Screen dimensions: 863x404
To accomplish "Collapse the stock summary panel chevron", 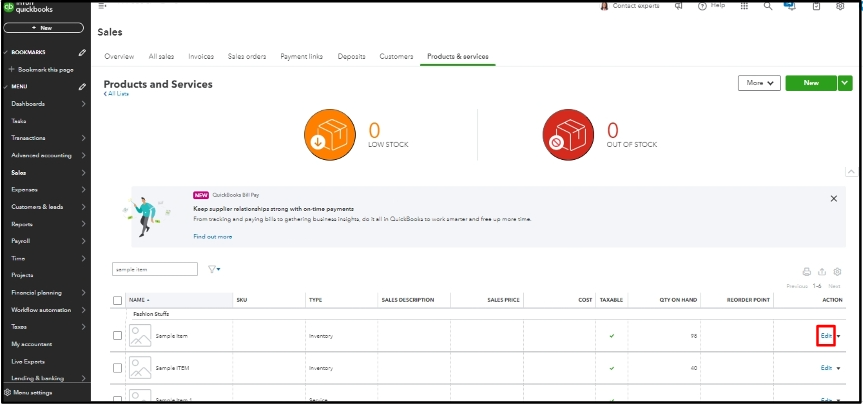I will coord(851,172).
